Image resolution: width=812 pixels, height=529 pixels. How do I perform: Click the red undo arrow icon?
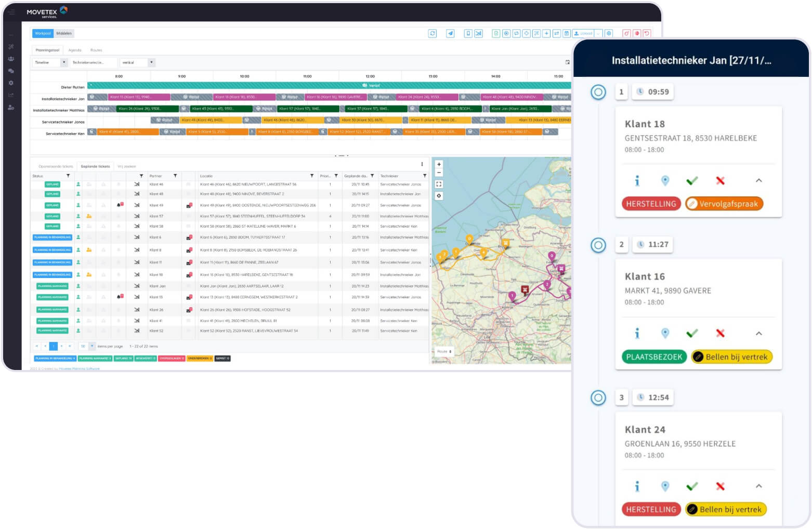[647, 33]
